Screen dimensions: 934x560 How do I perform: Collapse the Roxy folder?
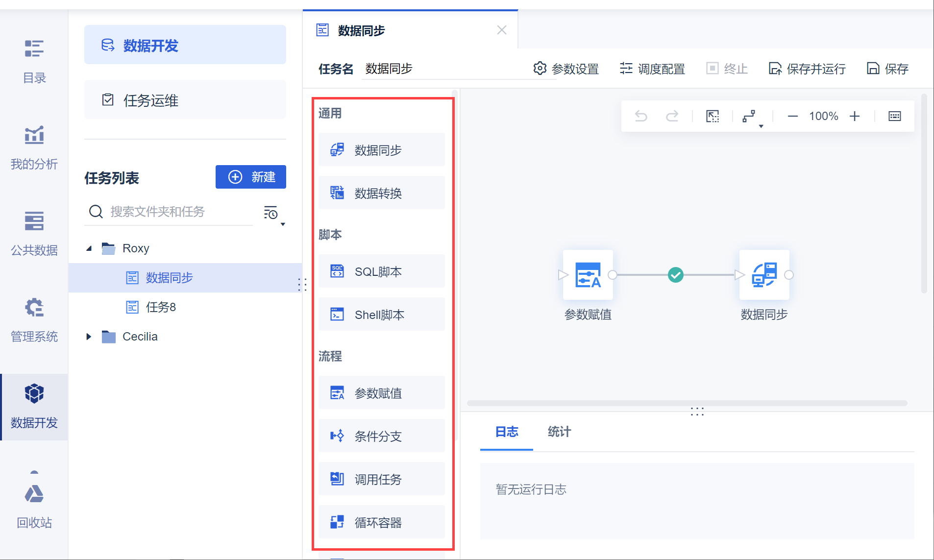tap(89, 248)
